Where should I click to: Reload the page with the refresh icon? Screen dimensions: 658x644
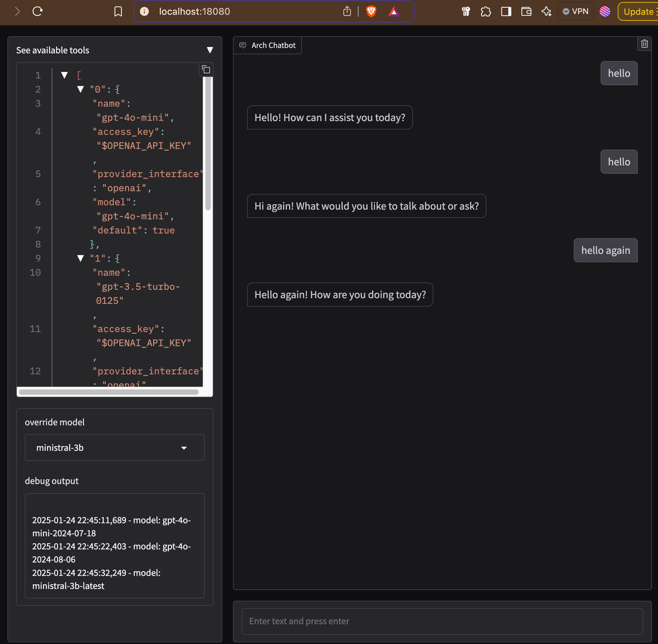coord(37,11)
